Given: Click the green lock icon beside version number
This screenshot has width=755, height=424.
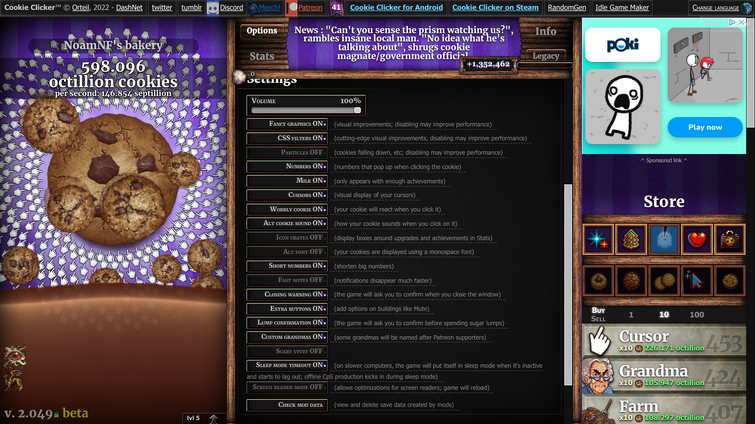Looking at the screenshot, I should (56, 414).
